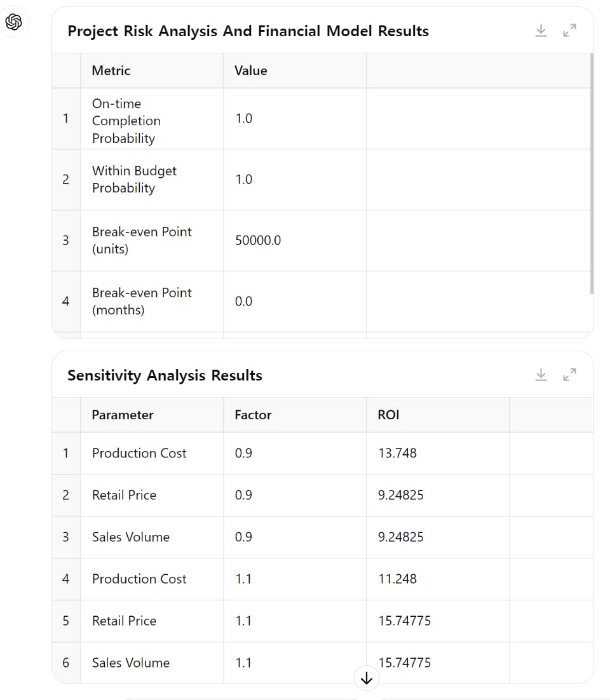Click row number 4 in Sensitivity table
The height and width of the screenshot is (700, 610).
(x=65, y=579)
